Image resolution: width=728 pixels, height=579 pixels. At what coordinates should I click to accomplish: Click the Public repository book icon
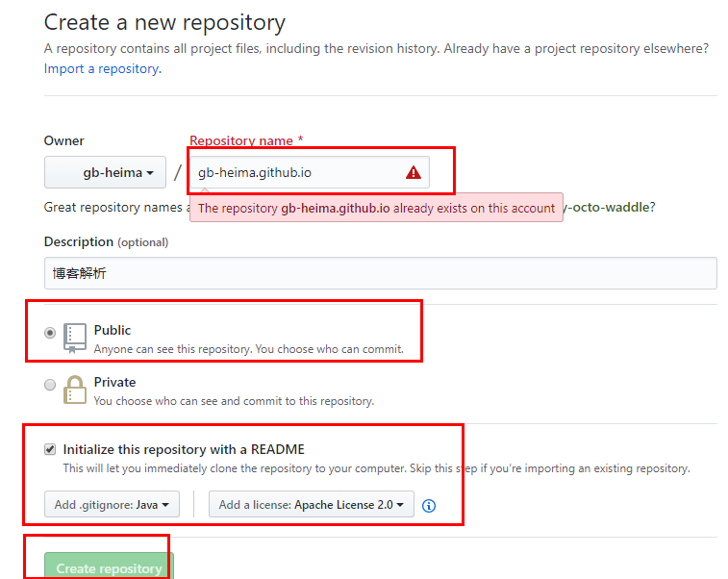(x=75, y=338)
